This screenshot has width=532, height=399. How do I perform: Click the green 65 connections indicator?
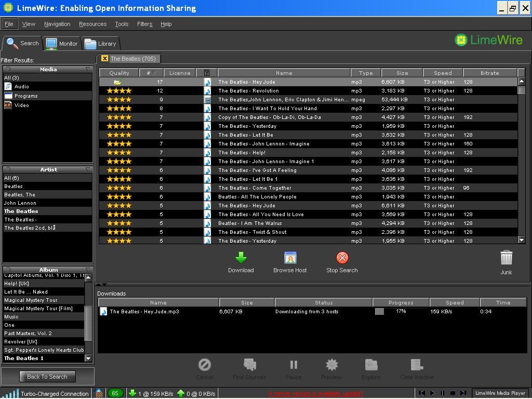pyautogui.click(x=115, y=393)
